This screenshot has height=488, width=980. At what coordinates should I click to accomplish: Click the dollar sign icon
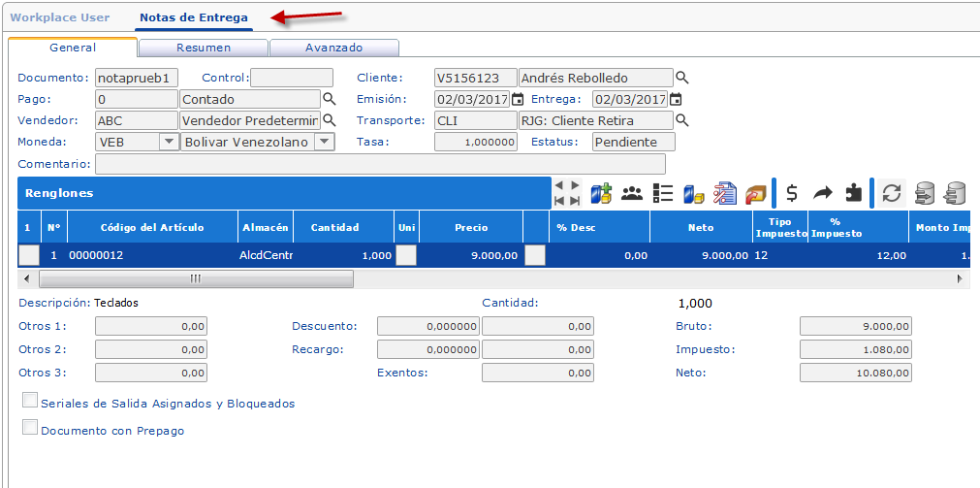pos(792,193)
